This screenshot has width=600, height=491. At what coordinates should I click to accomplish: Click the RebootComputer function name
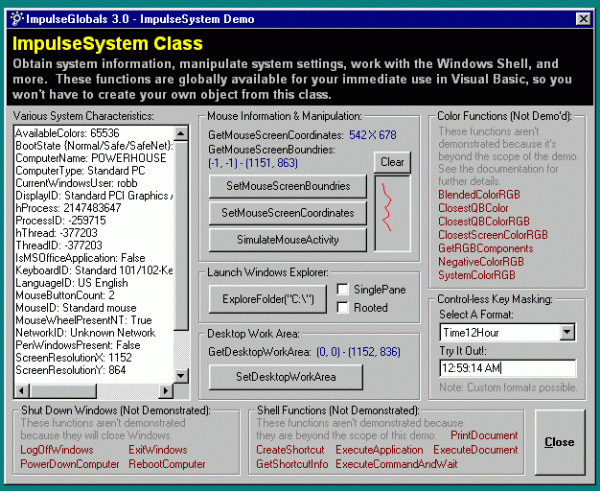(167, 464)
